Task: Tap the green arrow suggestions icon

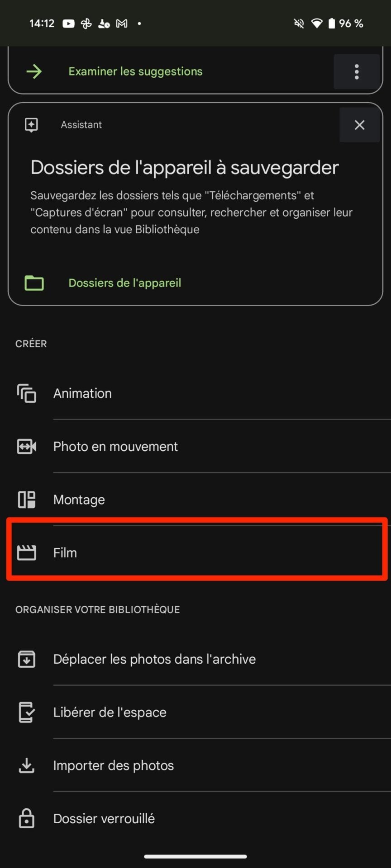Action: (x=34, y=71)
